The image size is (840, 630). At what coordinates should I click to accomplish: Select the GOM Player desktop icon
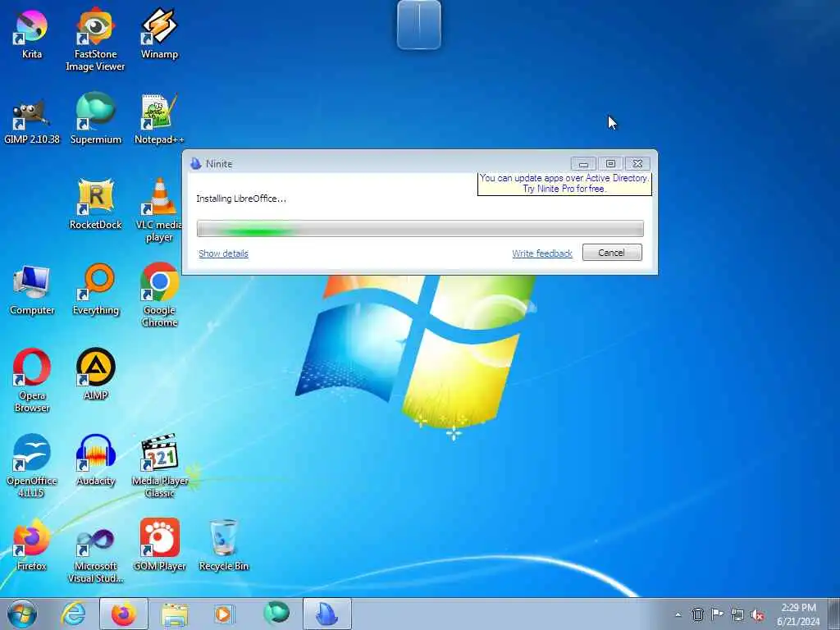159,545
